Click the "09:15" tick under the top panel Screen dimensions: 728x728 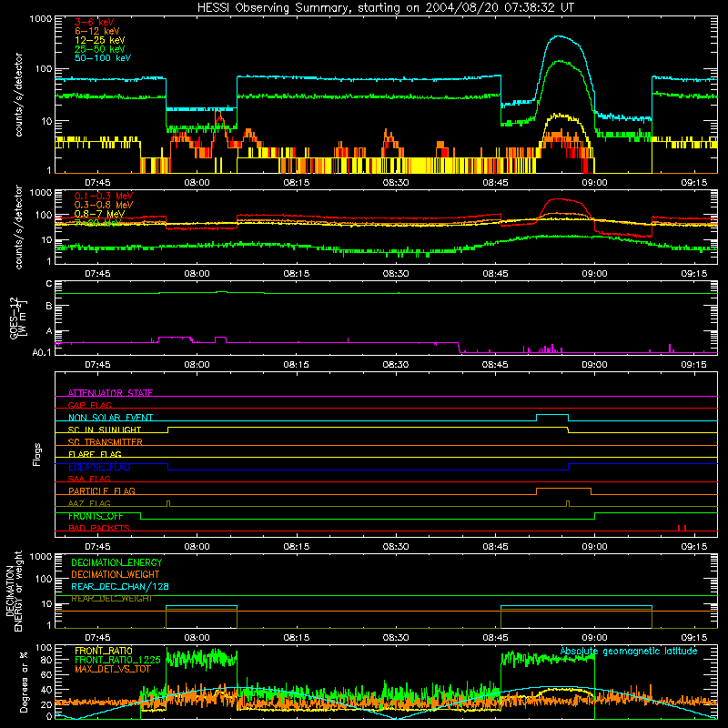(693, 183)
